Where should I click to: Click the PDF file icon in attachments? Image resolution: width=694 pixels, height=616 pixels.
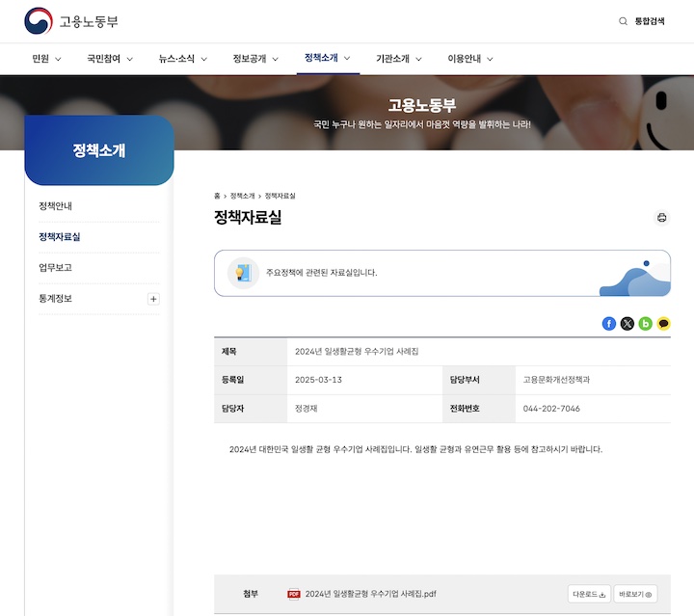293,594
